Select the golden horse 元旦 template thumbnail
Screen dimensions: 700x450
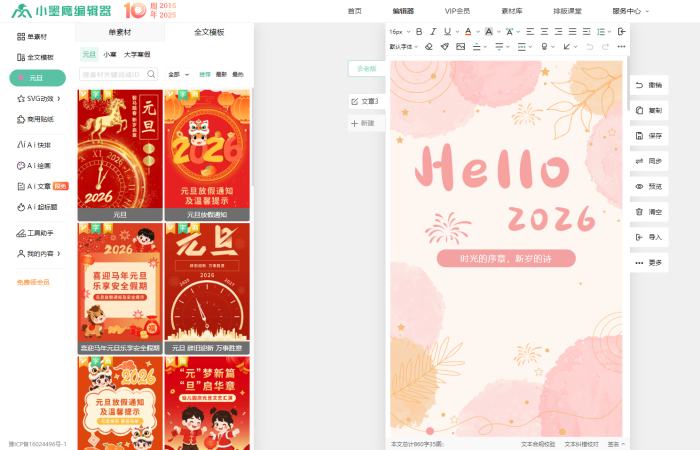[120, 148]
